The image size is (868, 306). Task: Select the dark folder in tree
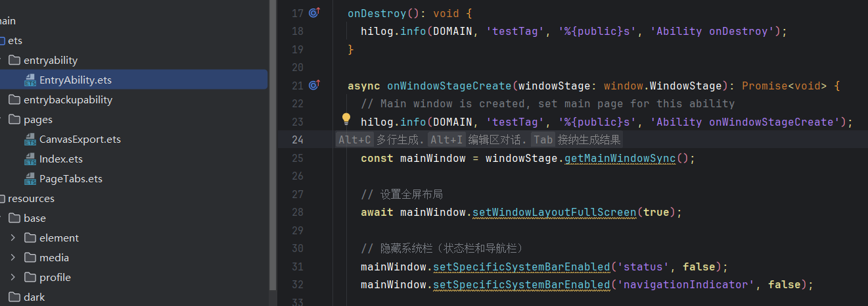(34, 297)
